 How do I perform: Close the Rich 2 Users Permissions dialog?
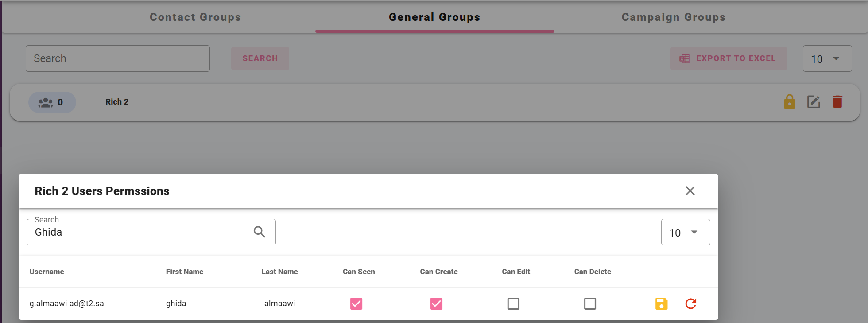[690, 191]
